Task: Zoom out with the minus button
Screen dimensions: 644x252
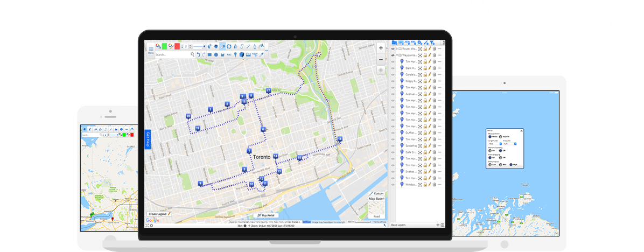Action: pyautogui.click(x=381, y=60)
